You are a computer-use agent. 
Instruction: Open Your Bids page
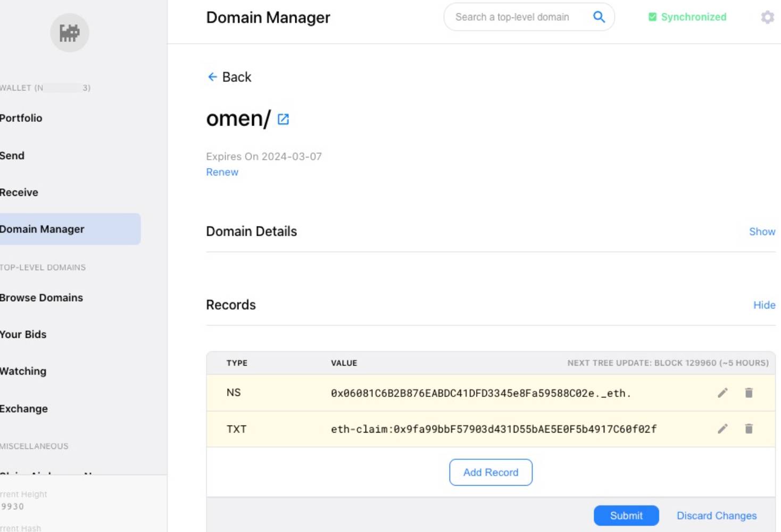pos(23,335)
